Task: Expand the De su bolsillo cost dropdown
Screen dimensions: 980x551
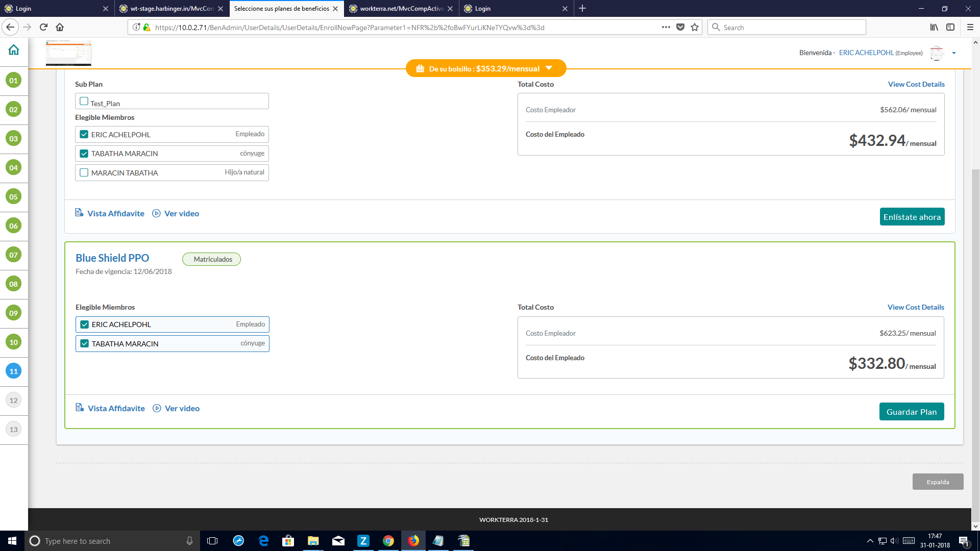Action: (549, 68)
